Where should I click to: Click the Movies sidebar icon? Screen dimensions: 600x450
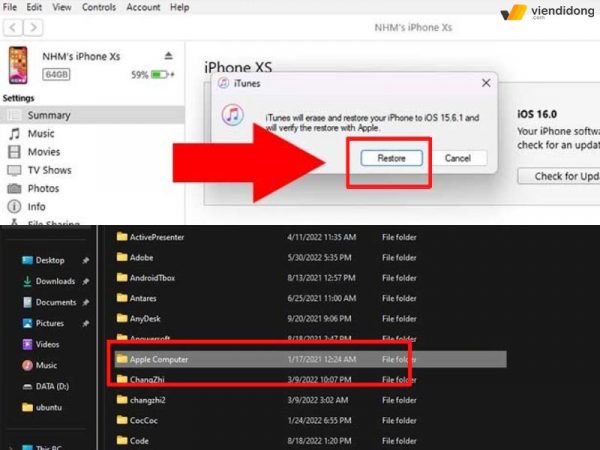pos(15,152)
